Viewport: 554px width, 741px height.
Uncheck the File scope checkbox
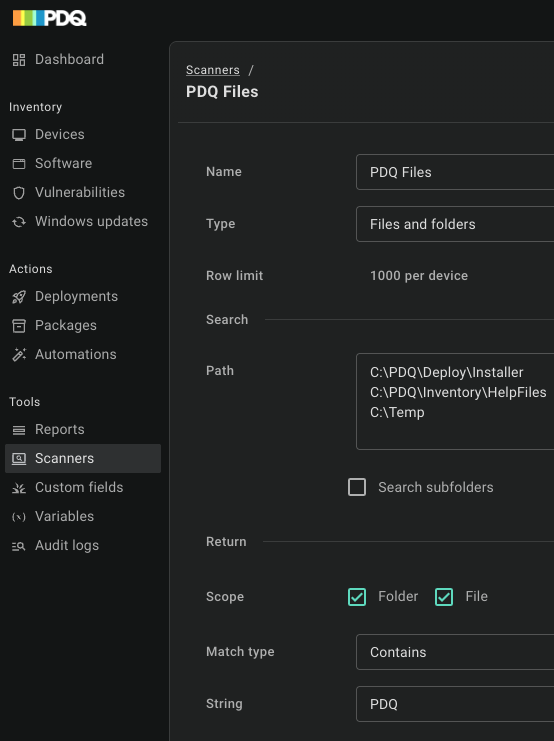point(444,597)
